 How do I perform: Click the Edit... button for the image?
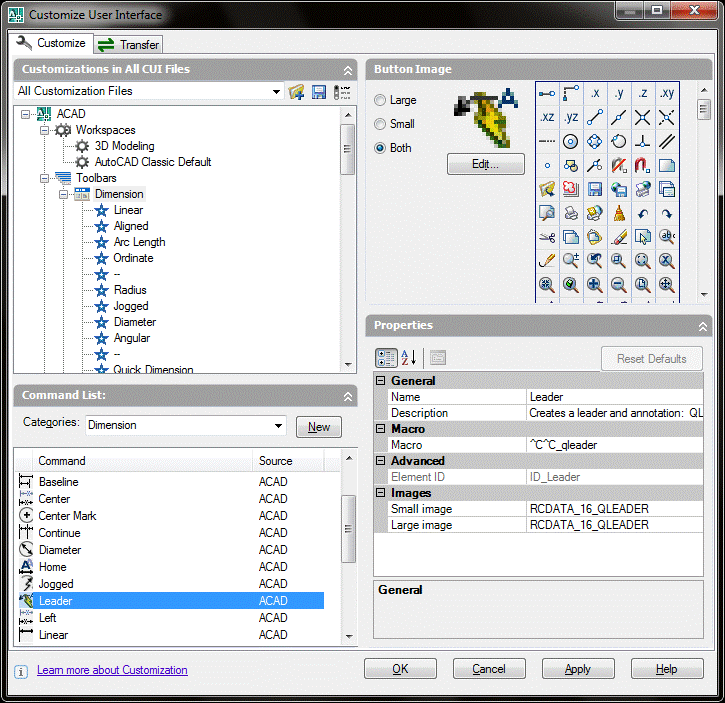pyautogui.click(x=485, y=164)
